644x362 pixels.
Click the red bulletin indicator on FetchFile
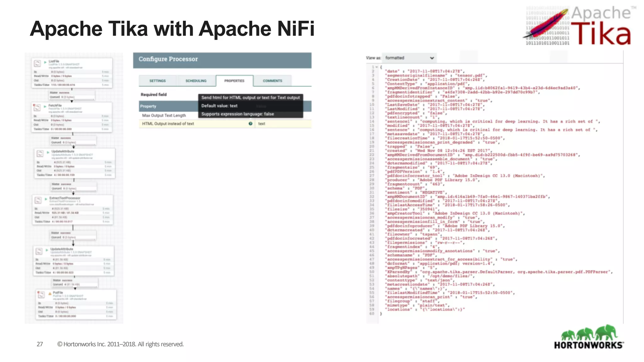34,105
